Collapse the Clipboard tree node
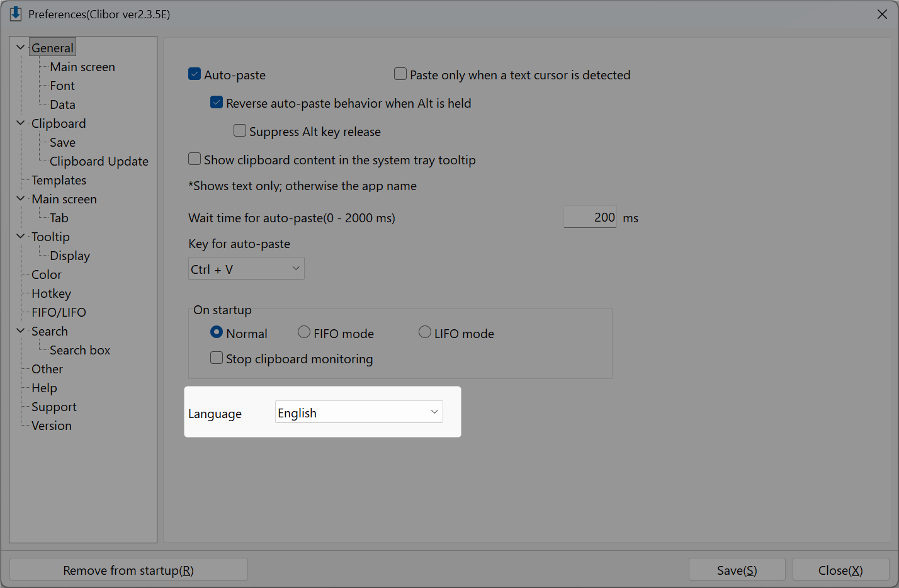The width and height of the screenshot is (899, 588). point(21,123)
